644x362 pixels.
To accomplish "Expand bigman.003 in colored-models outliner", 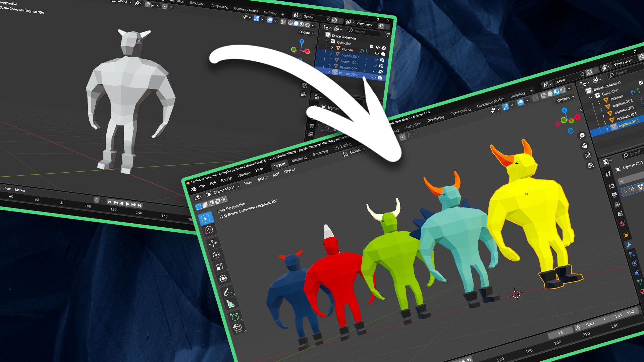I will 606,123.
